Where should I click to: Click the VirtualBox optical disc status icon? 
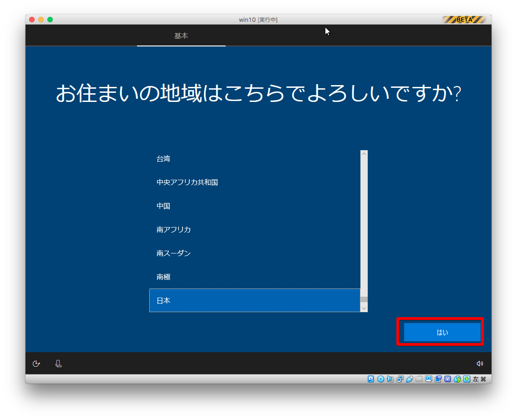point(380,379)
